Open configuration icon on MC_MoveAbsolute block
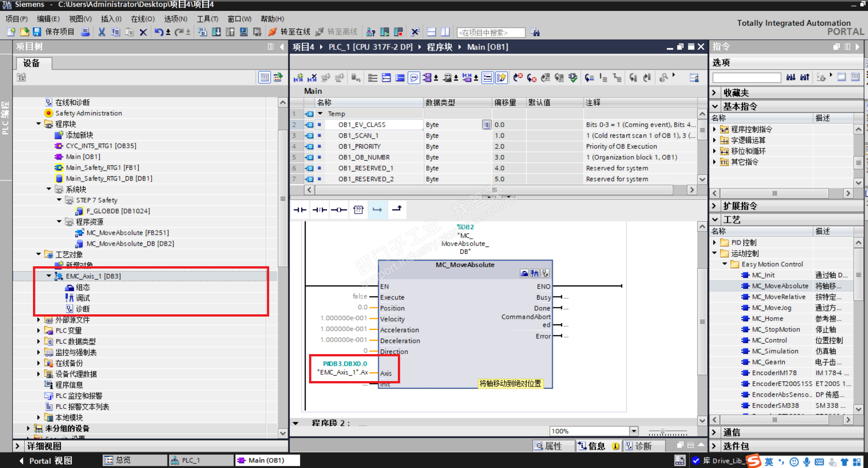 525,274
